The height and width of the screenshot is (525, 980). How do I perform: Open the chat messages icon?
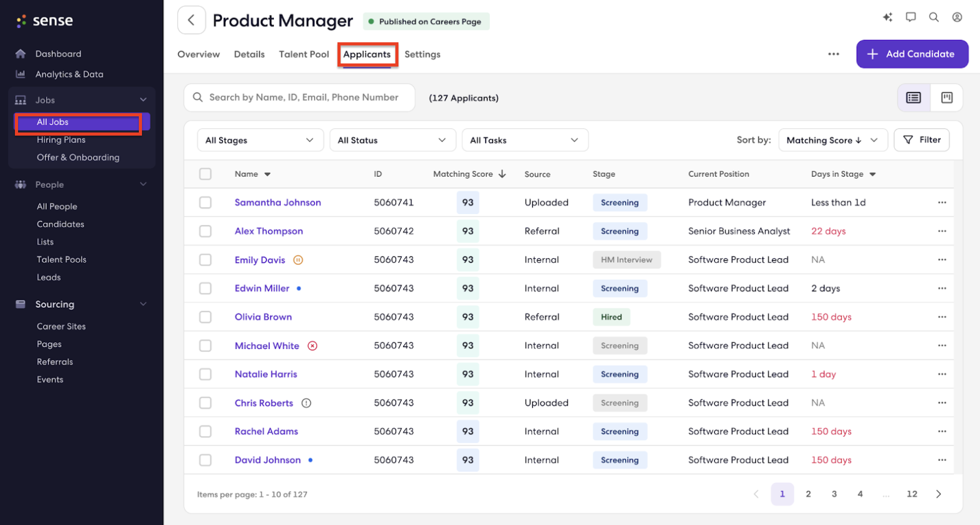(x=910, y=17)
